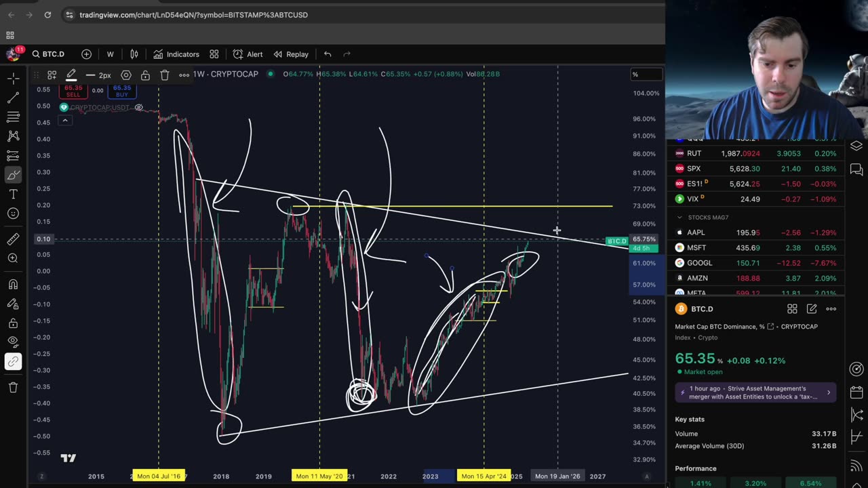Toggle lock all drawings in the left sidebar
The height and width of the screenshot is (488, 868).
click(13, 323)
